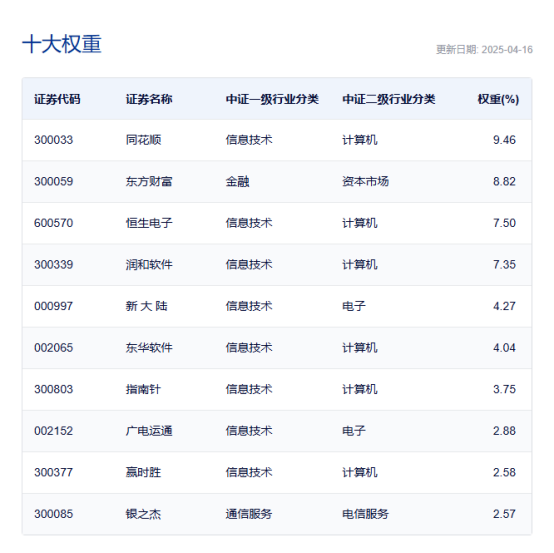The image size is (554, 553).
Task: Click the weight value 9.46
Action: 505,140
